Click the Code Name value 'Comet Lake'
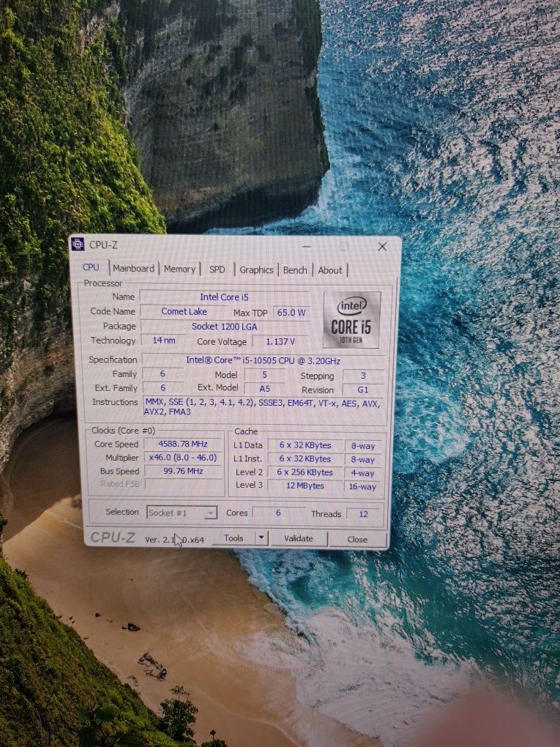 (x=184, y=311)
